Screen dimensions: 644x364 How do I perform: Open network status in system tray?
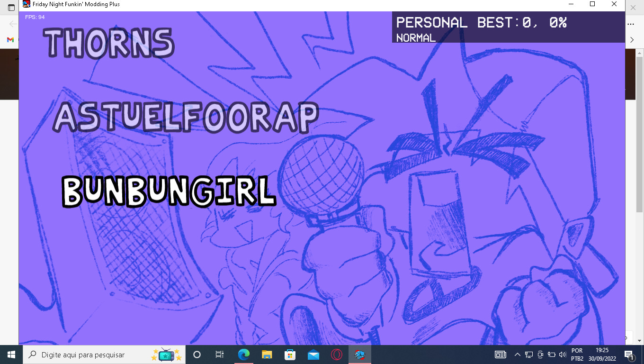coord(528,355)
